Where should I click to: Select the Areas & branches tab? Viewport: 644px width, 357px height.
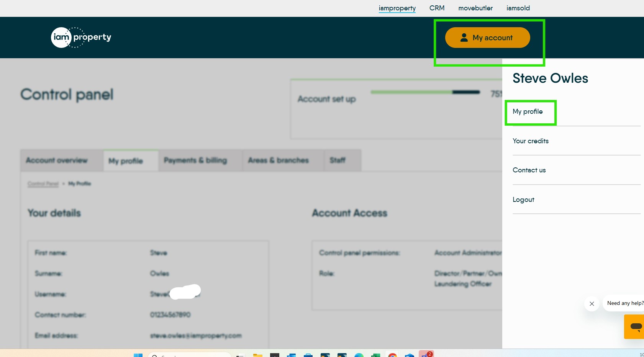[x=279, y=160]
